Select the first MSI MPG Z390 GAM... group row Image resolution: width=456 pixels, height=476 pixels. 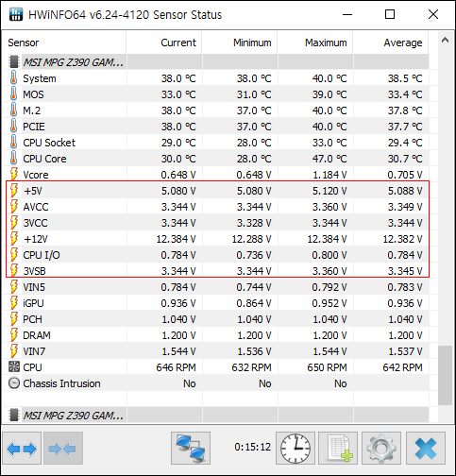(x=216, y=61)
